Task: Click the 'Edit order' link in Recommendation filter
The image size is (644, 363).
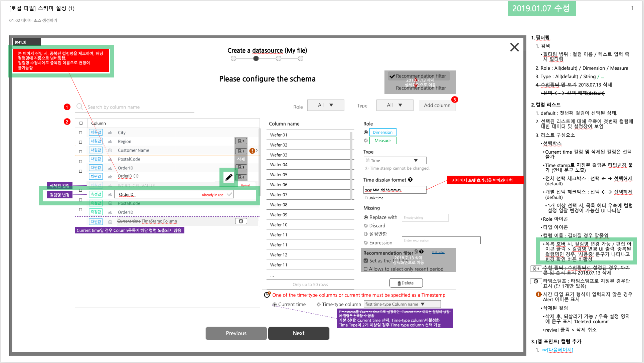Action: click(x=438, y=252)
